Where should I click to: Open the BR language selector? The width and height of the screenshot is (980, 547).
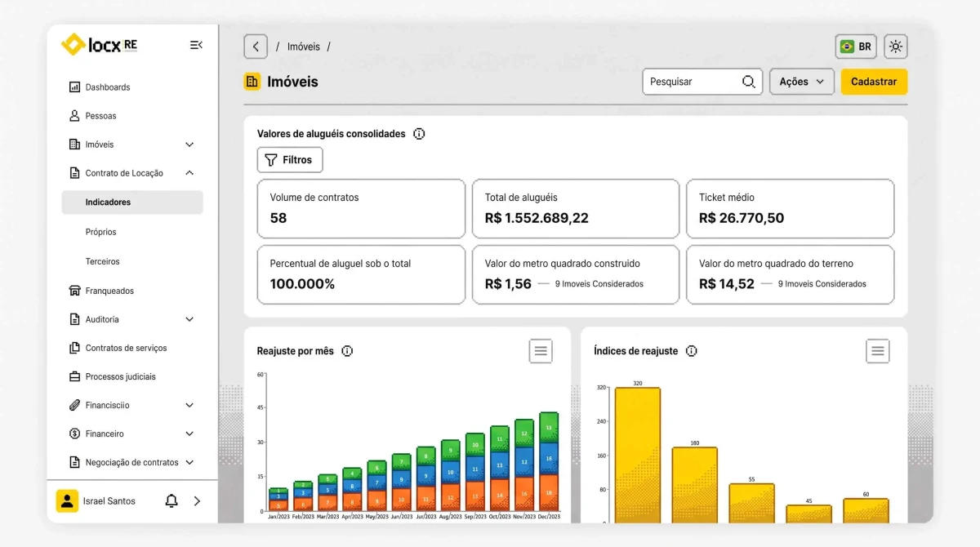point(856,47)
